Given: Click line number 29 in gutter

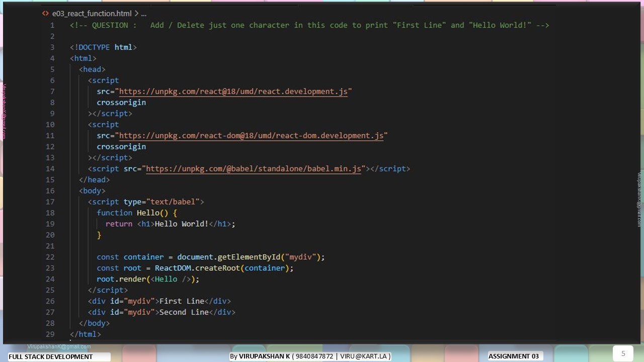Looking at the screenshot, I should point(50,334).
